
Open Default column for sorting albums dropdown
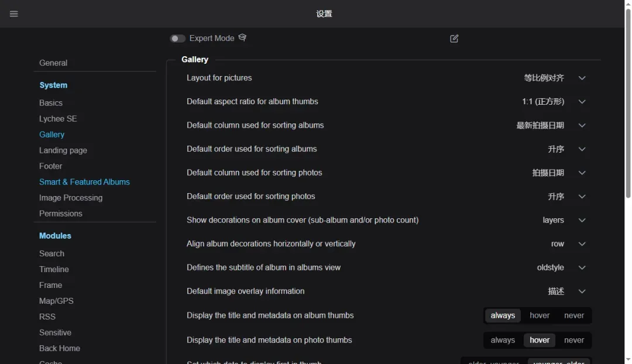click(x=582, y=125)
